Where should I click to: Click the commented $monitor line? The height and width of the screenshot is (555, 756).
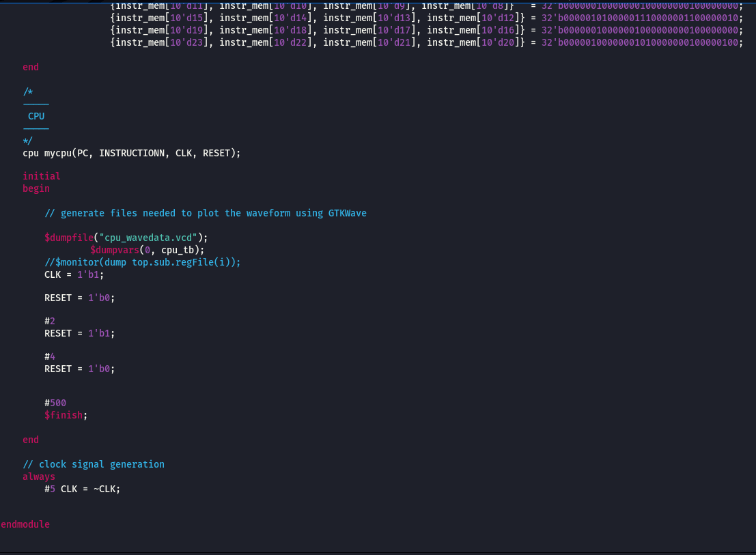click(x=142, y=262)
